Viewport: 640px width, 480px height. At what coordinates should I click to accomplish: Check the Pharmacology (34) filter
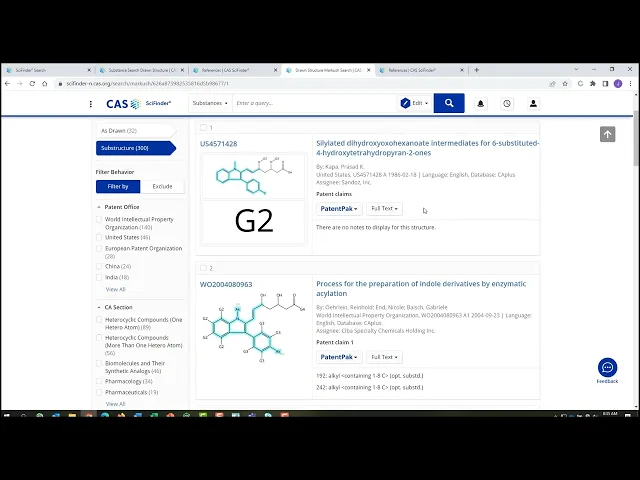[x=99, y=381]
